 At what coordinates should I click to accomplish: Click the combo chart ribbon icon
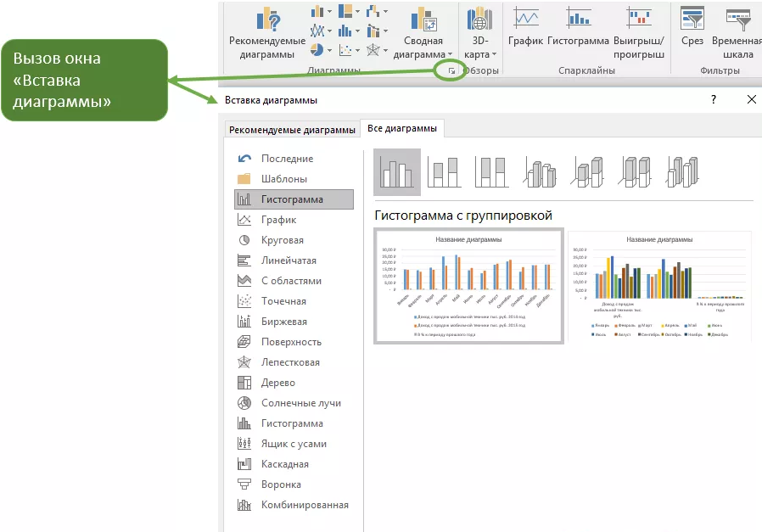coord(373,31)
